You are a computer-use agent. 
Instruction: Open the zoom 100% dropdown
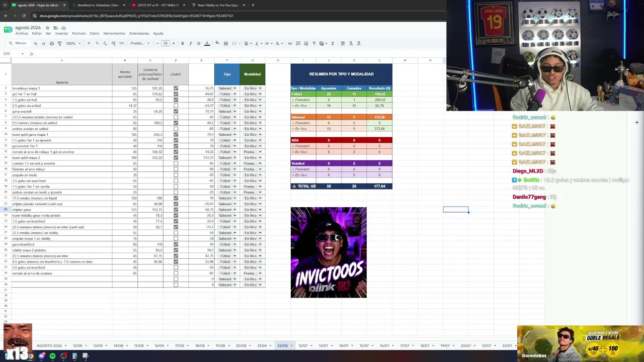point(73,43)
